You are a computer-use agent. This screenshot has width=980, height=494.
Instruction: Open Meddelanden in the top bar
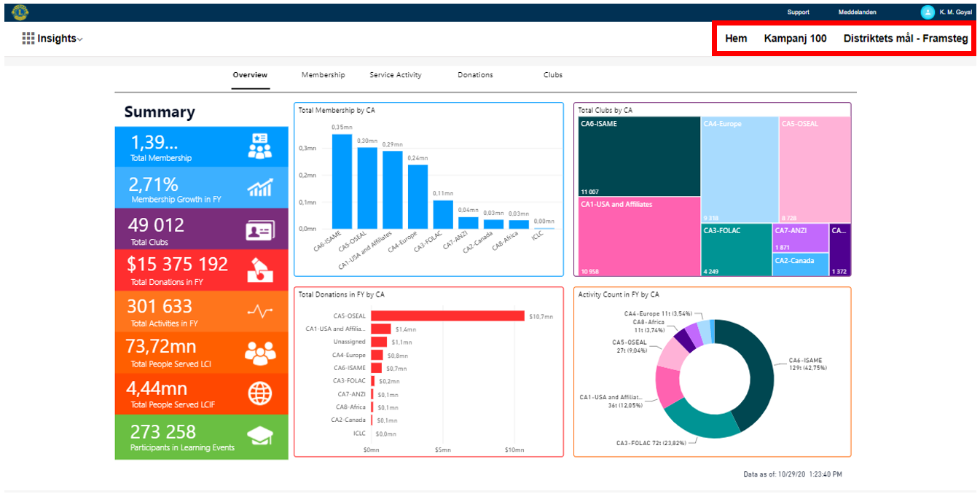click(x=857, y=12)
